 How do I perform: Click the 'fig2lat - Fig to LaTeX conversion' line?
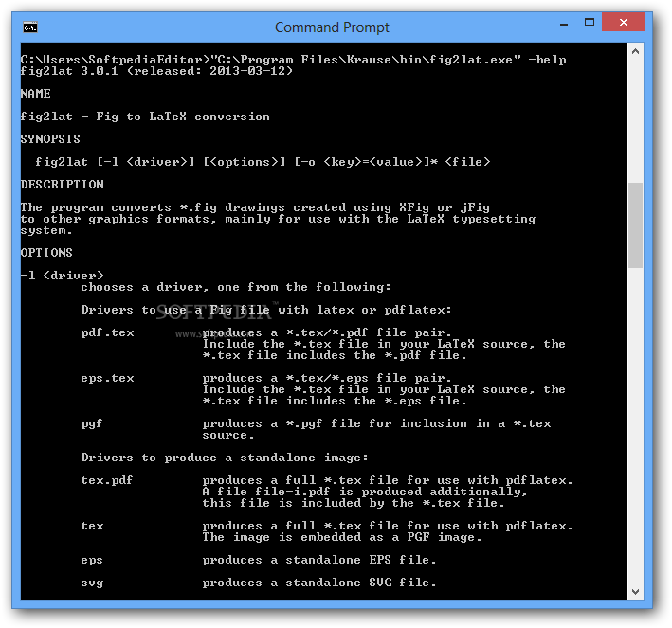[x=145, y=117]
